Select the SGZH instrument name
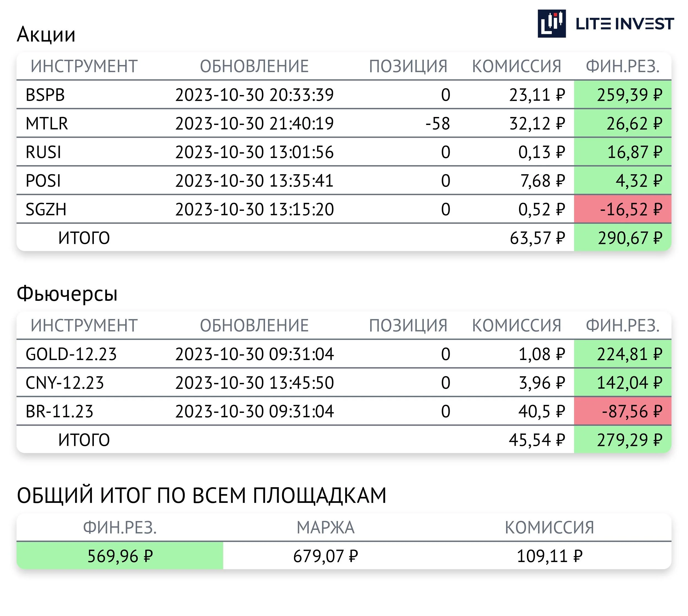 tap(46, 209)
